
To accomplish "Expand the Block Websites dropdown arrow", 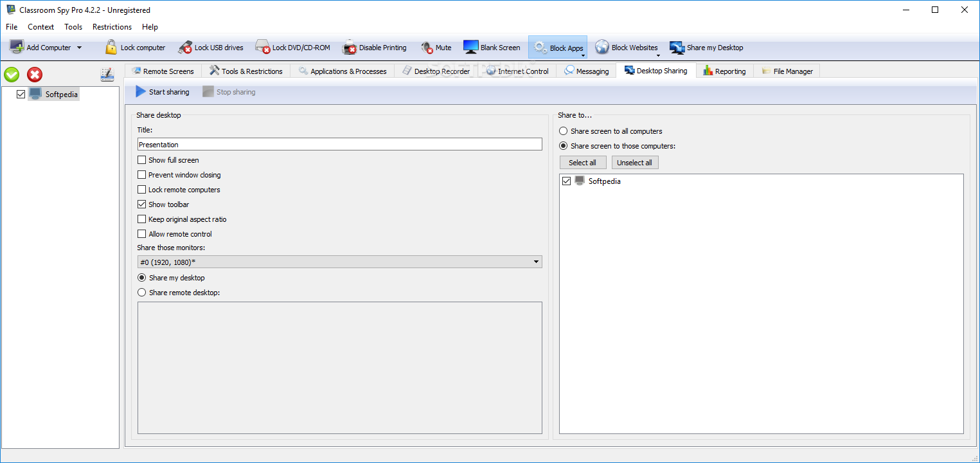I will tap(657, 55).
